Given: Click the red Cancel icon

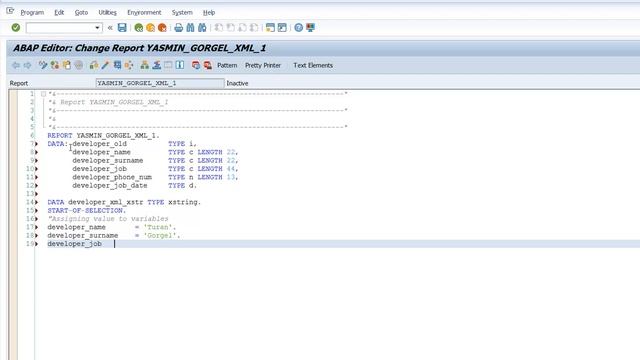Looking at the screenshot, I should click(162, 27).
